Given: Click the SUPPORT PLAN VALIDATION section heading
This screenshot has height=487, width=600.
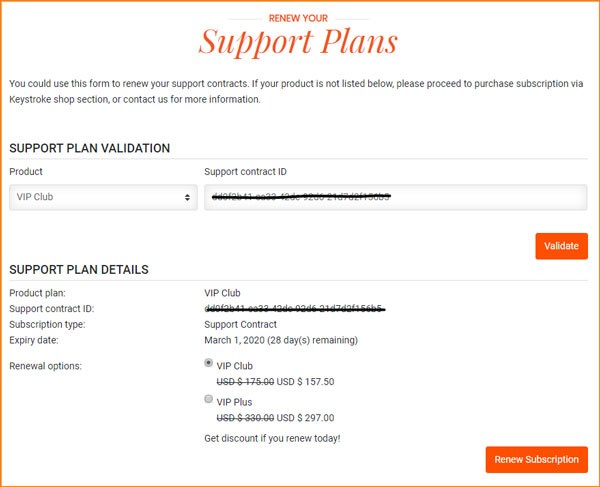Looking at the screenshot, I should (x=90, y=148).
